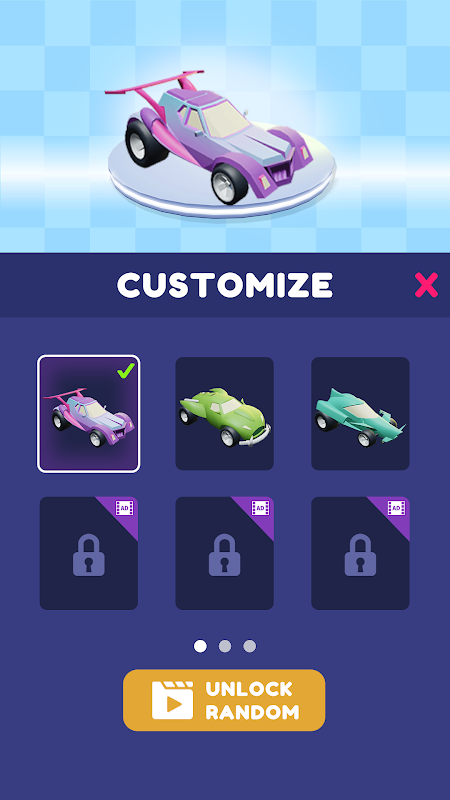This screenshot has width=450, height=800.
Task: Tap the padlock on the bottom-middle locked card
Action: click(x=224, y=555)
